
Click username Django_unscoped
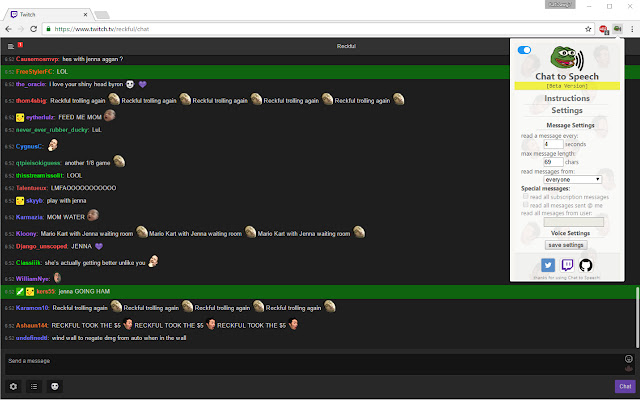42,247
